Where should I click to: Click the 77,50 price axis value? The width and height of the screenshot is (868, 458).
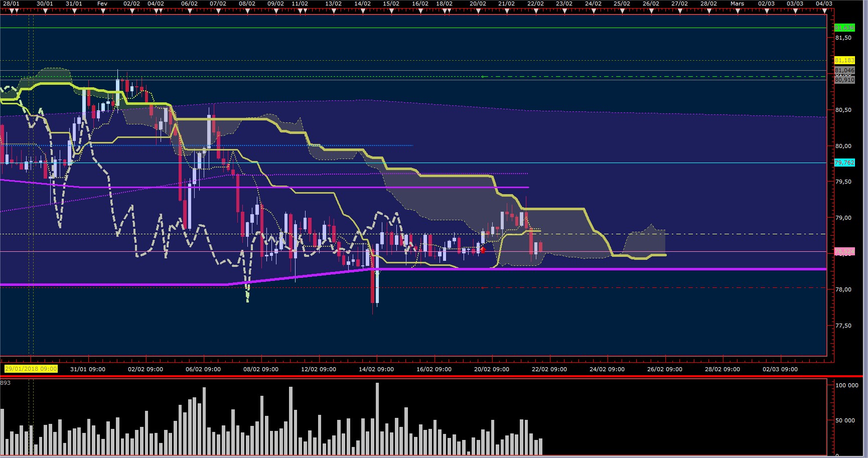coord(843,326)
